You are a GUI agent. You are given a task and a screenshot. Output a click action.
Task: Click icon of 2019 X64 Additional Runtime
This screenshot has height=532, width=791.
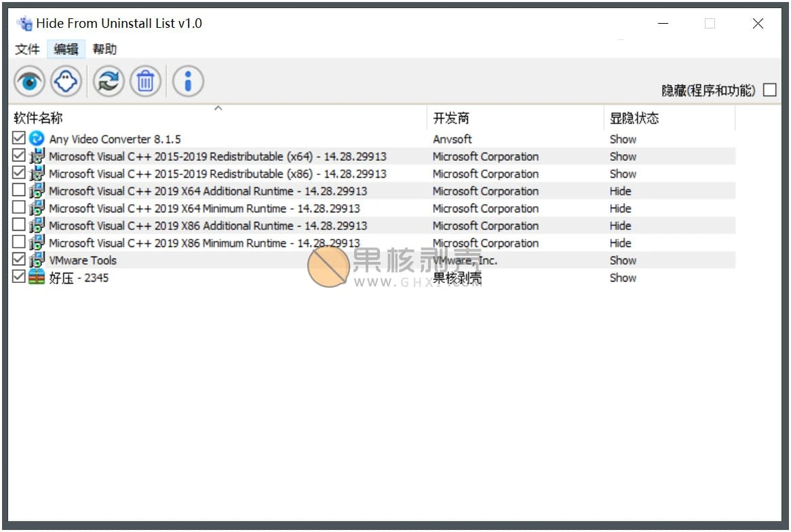pos(37,190)
